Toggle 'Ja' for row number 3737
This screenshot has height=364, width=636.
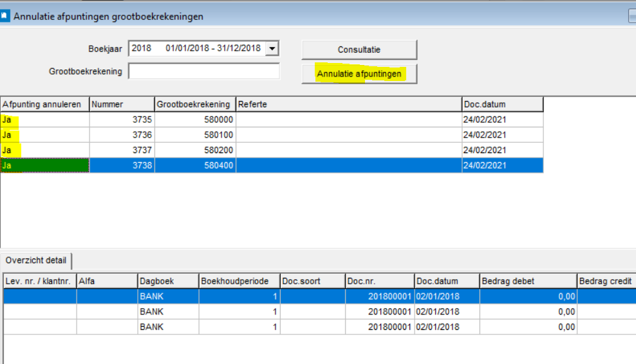coord(44,150)
